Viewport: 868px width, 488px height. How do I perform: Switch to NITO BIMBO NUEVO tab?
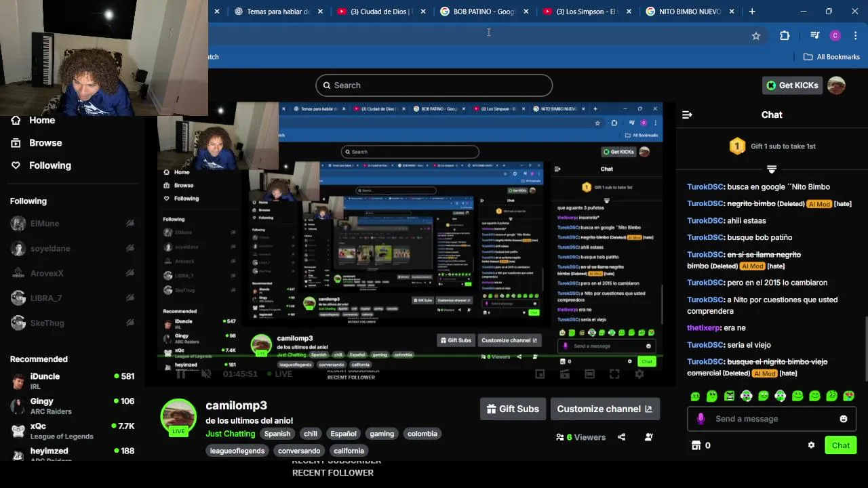pos(690,12)
